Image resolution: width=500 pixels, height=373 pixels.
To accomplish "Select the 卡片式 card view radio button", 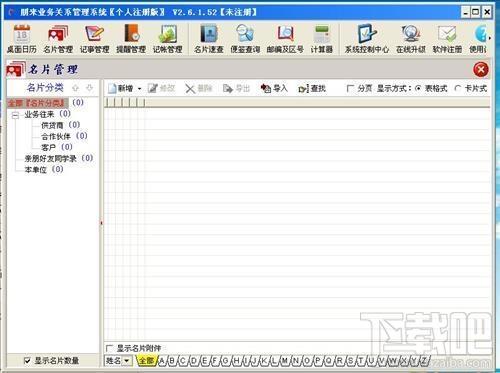I will click(x=458, y=88).
